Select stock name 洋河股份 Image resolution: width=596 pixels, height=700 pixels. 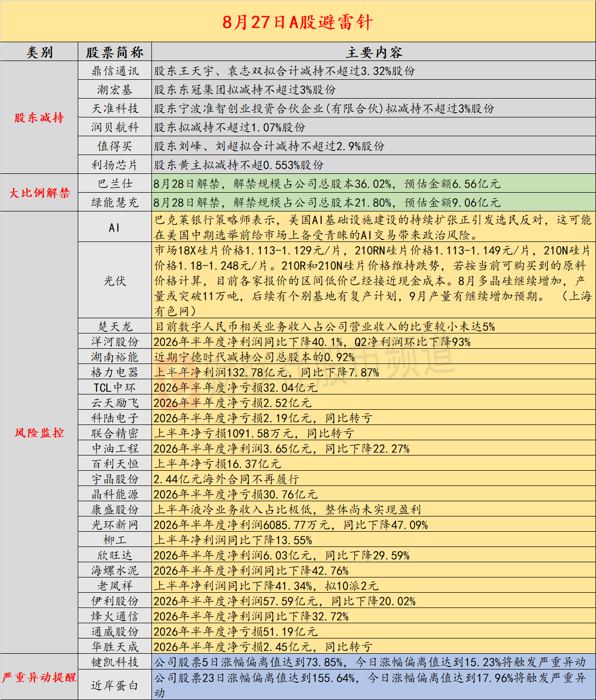pos(115,342)
